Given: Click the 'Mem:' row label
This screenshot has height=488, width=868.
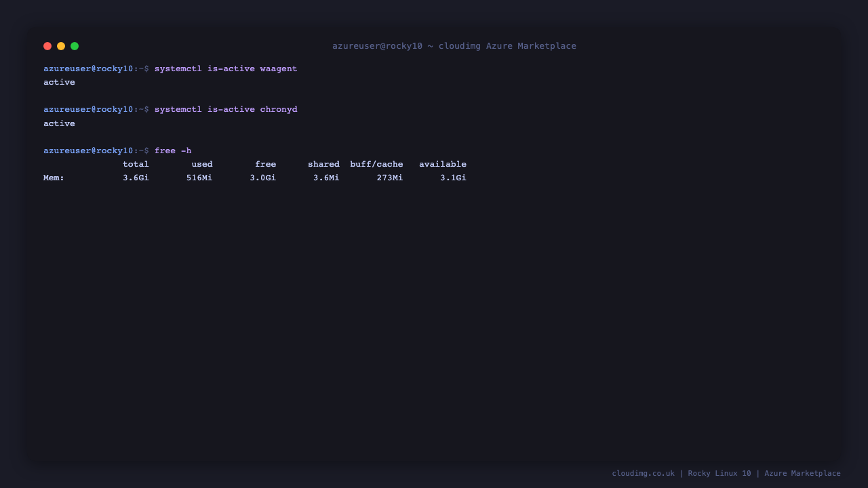Looking at the screenshot, I should (x=54, y=178).
